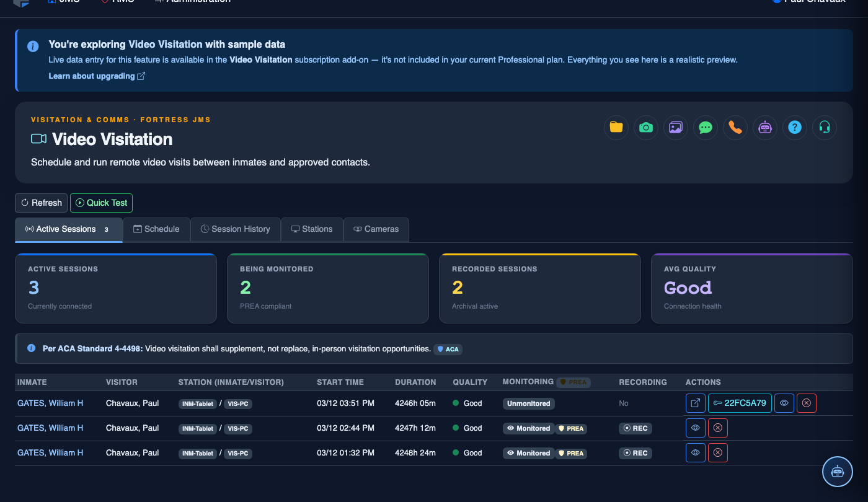
Task: End the 01:32 PM session with red X
Action: (718, 453)
